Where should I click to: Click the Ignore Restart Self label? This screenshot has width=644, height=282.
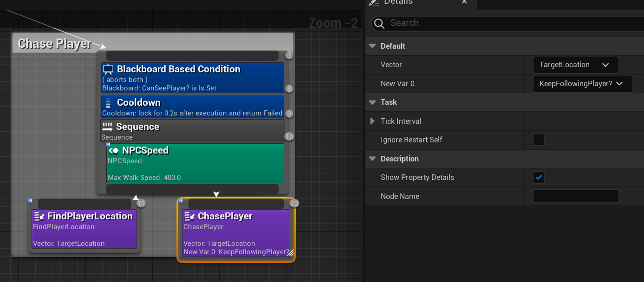pyautogui.click(x=411, y=140)
